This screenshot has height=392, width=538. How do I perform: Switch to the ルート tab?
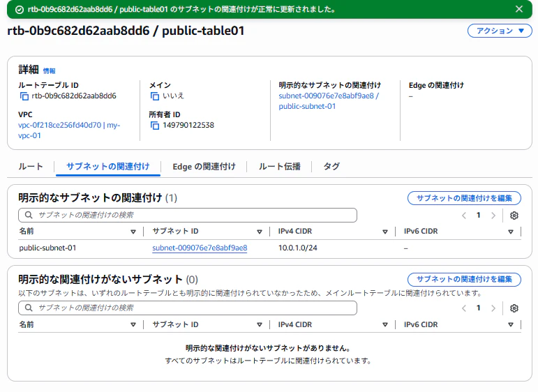click(x=31, y=167)
